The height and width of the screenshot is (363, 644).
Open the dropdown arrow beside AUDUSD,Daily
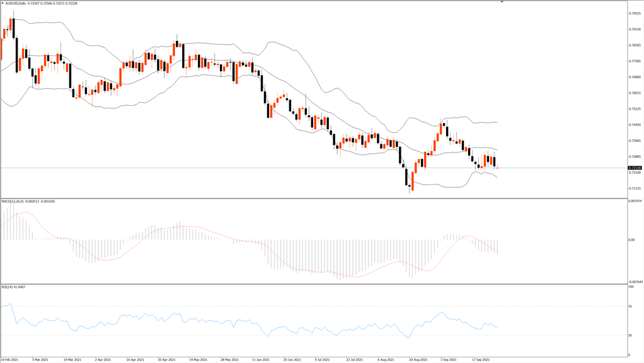click(x=3, y=3)
